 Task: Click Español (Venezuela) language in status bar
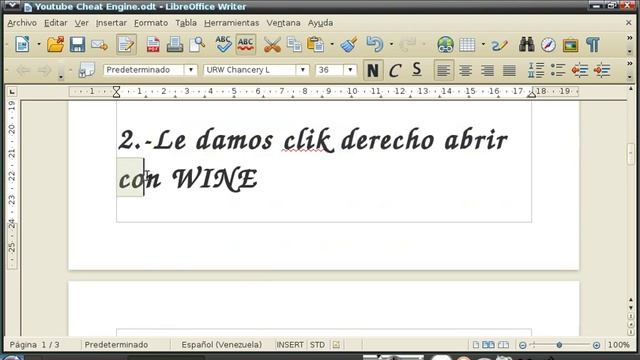[x=222, y=345]
